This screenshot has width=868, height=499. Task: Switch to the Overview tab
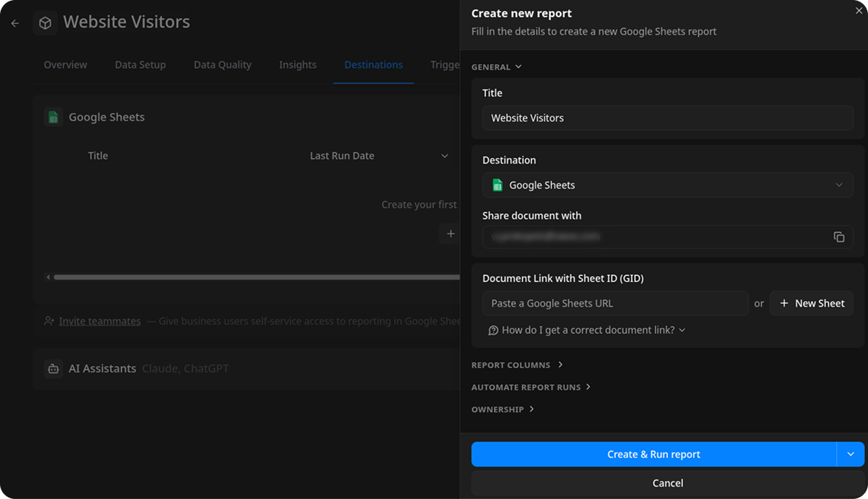(x=66, y=65)
